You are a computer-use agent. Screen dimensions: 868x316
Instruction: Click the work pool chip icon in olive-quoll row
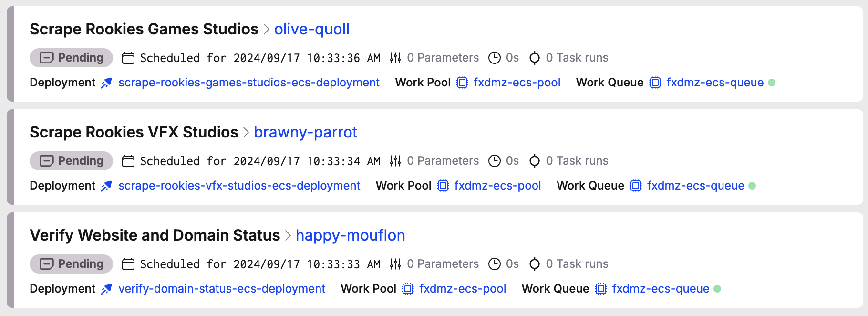[462, 83]
